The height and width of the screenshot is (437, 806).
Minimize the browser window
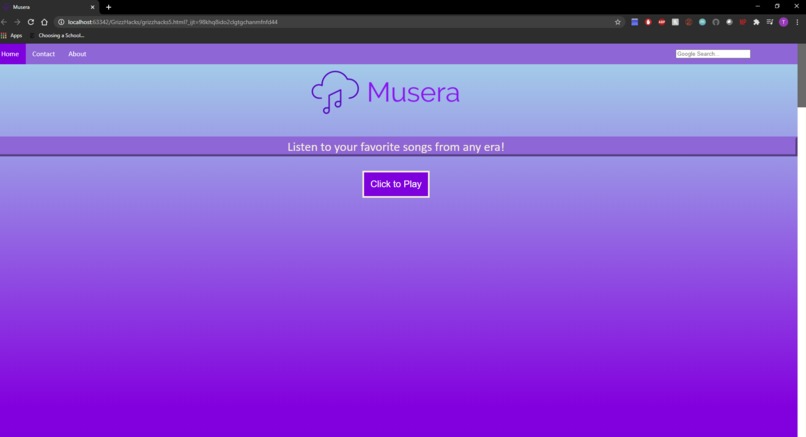(758, 6)
